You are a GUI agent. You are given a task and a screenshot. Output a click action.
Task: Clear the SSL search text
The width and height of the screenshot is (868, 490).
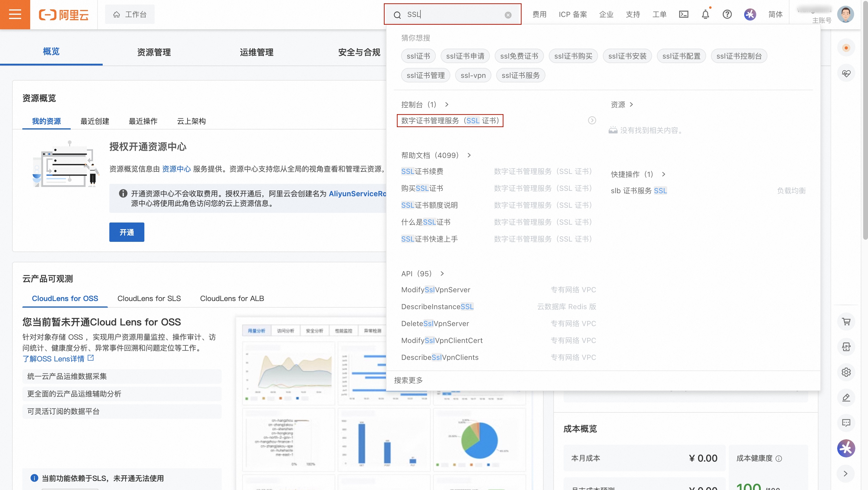point(508,15)
